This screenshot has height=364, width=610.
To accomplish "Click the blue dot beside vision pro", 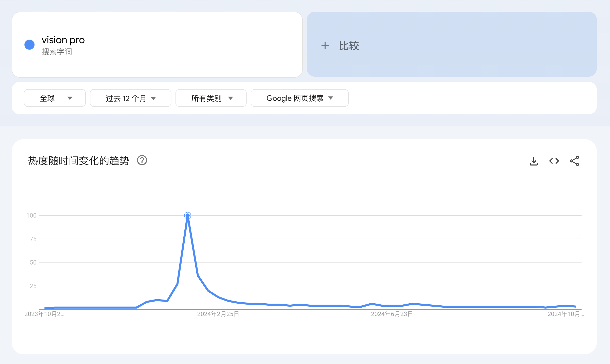I will (29, 45).
